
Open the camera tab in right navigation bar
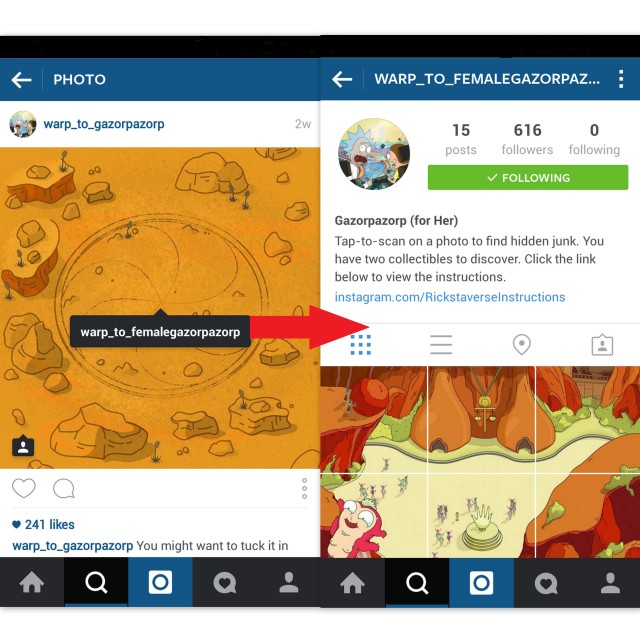[x=481, y=582]
